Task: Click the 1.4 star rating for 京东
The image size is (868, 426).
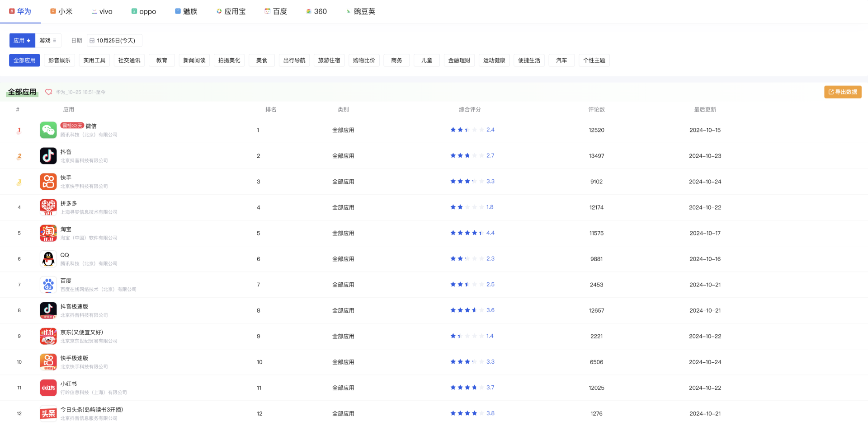Action: (472, 336)
